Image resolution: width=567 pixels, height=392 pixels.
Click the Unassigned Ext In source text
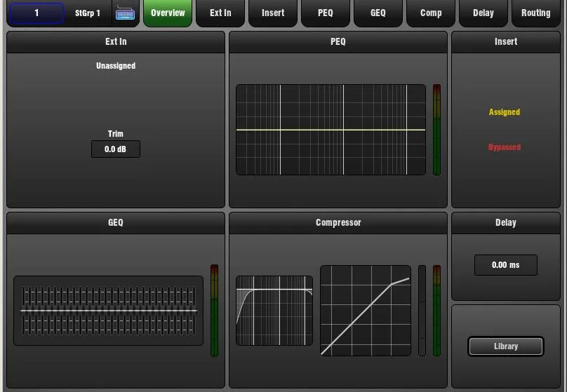tap(116, 66)
